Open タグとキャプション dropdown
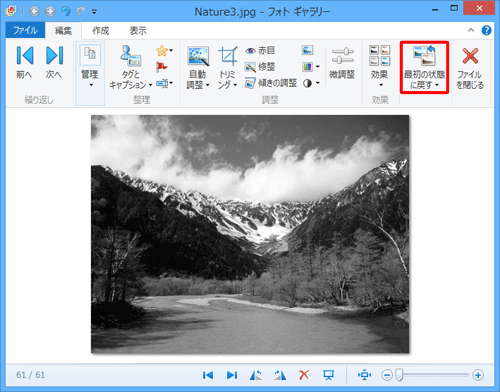 tap(131, 67)
